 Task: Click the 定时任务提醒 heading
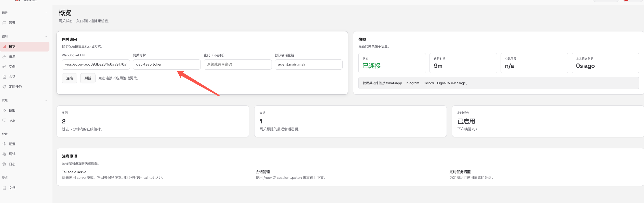(x=460, y=172)
